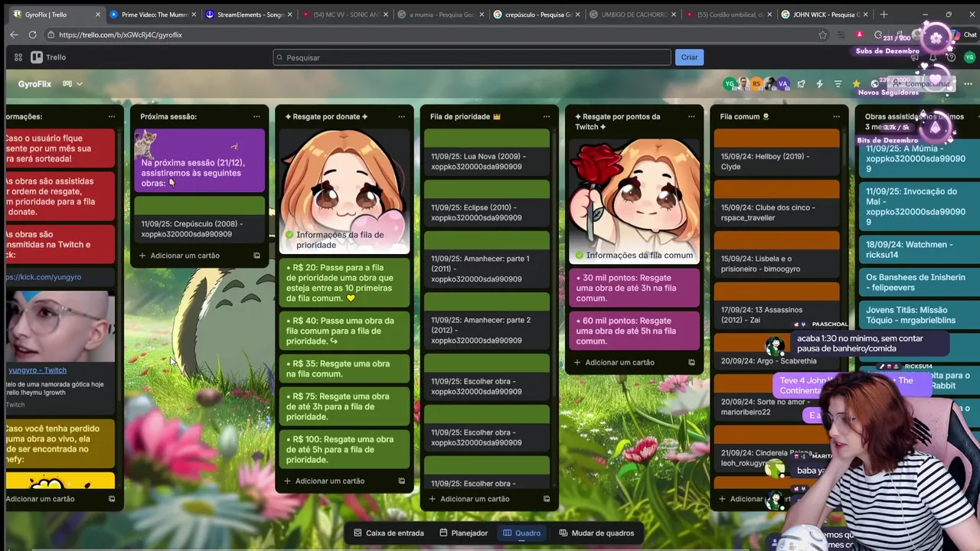Add a card to Resgate por donate list
This screenshot has height=551, width=980.
[x=329, y=481]
